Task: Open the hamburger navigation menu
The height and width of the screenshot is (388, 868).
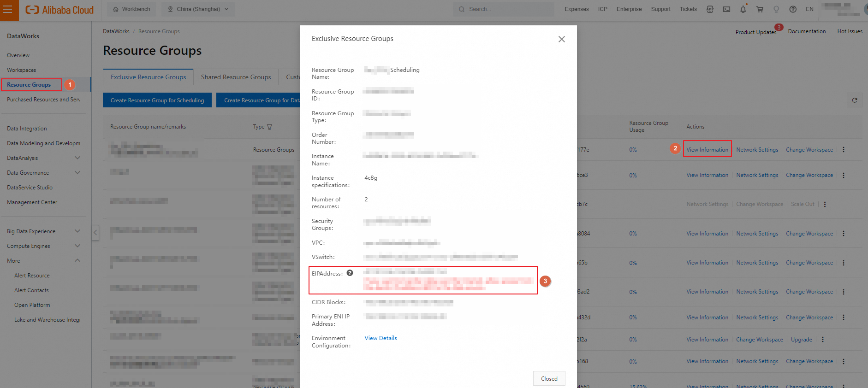Action: pyautogui.click(x=8, y=10)
